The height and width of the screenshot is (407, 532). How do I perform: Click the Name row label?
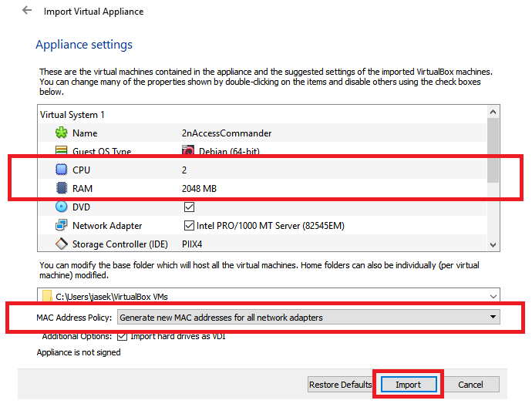pyautogui.click(x=85, y=133)
